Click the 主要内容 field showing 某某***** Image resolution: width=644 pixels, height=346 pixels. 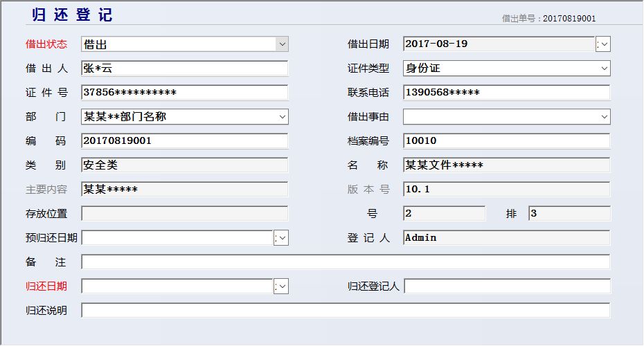pyautogui.click(x=184, y=189)
